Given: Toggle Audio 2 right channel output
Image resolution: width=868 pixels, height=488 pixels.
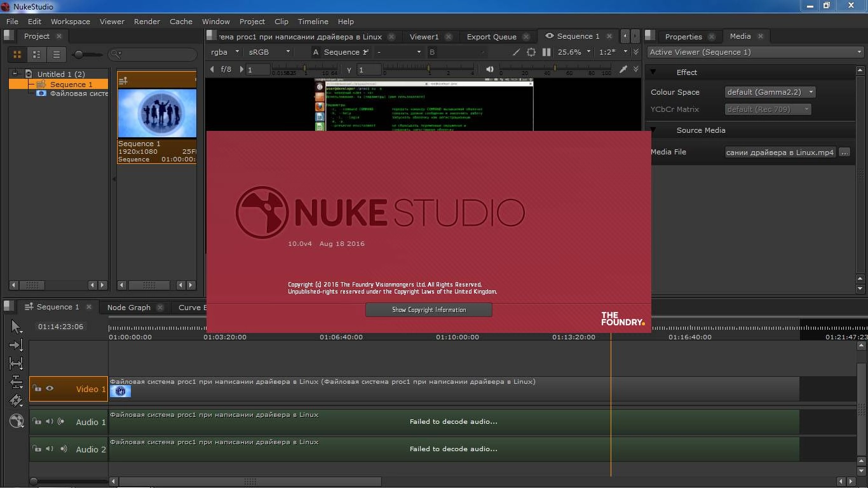Looking at the screenshot, I should 64,449.
